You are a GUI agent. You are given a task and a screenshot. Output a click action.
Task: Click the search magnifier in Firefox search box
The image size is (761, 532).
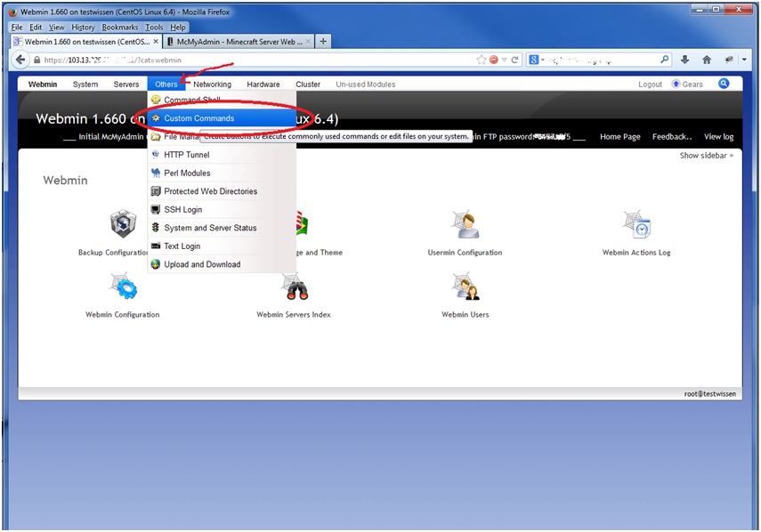(664, 60)
